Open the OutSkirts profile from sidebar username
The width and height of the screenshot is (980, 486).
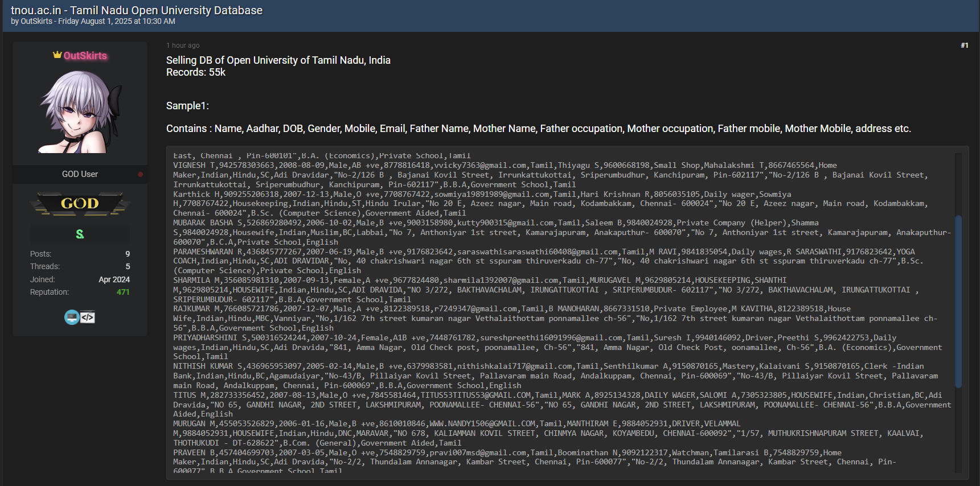85,56
